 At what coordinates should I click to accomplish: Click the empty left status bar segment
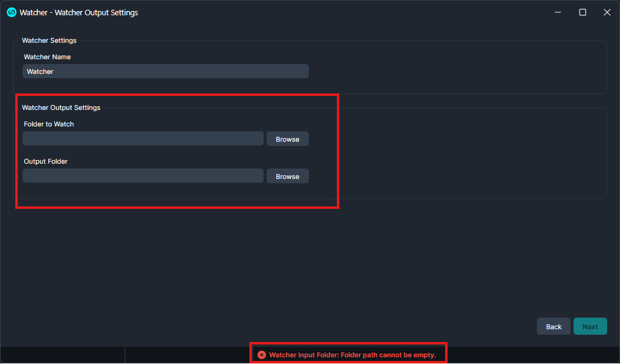pos(62,355)
